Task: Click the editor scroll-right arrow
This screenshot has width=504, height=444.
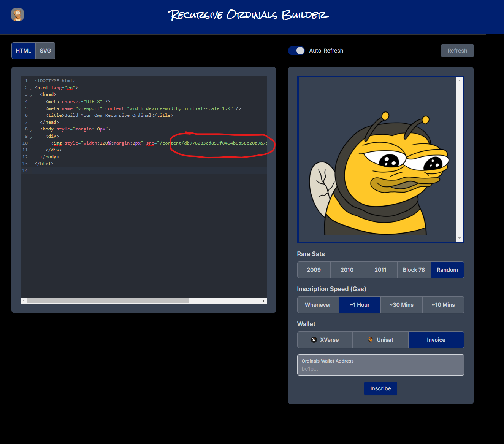Action: coord(263,301)
